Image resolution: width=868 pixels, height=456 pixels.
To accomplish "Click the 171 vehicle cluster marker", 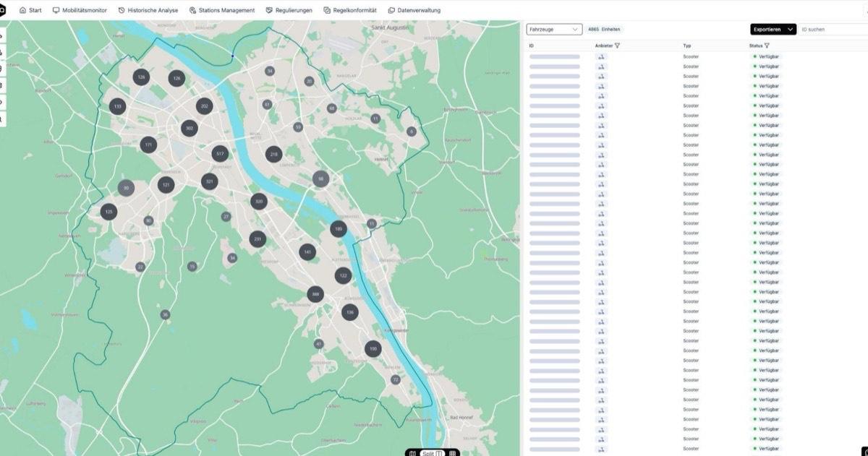I will tap(148, 145).
